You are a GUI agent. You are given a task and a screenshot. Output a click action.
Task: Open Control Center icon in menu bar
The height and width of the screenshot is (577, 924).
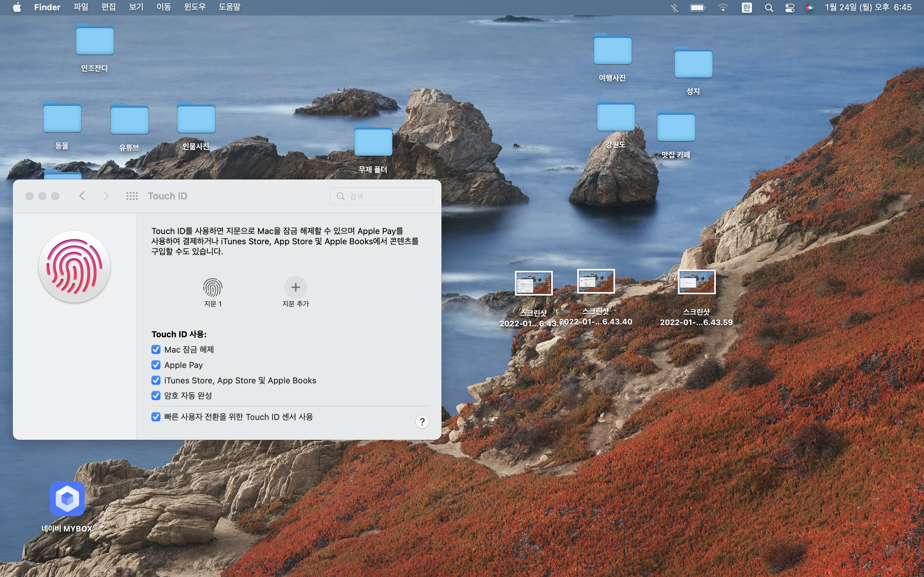[790, 8]
